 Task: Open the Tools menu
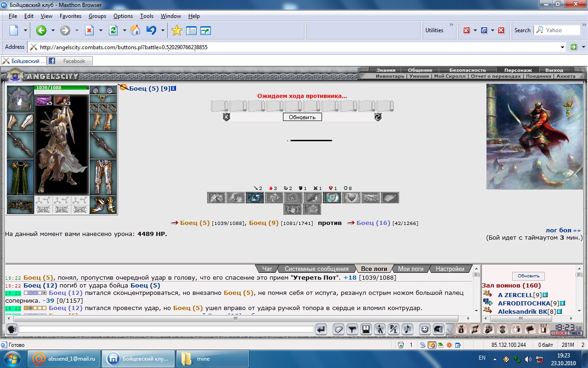pos(147,16)
